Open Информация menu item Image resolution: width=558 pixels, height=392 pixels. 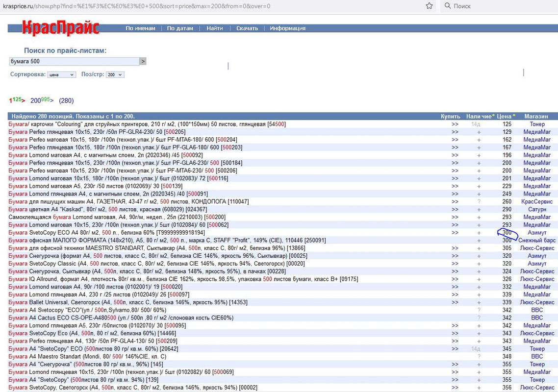(287, 28)
